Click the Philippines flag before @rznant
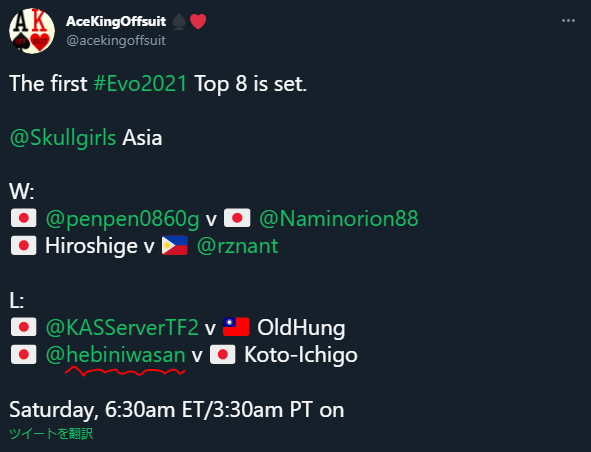 pos(175,245)
